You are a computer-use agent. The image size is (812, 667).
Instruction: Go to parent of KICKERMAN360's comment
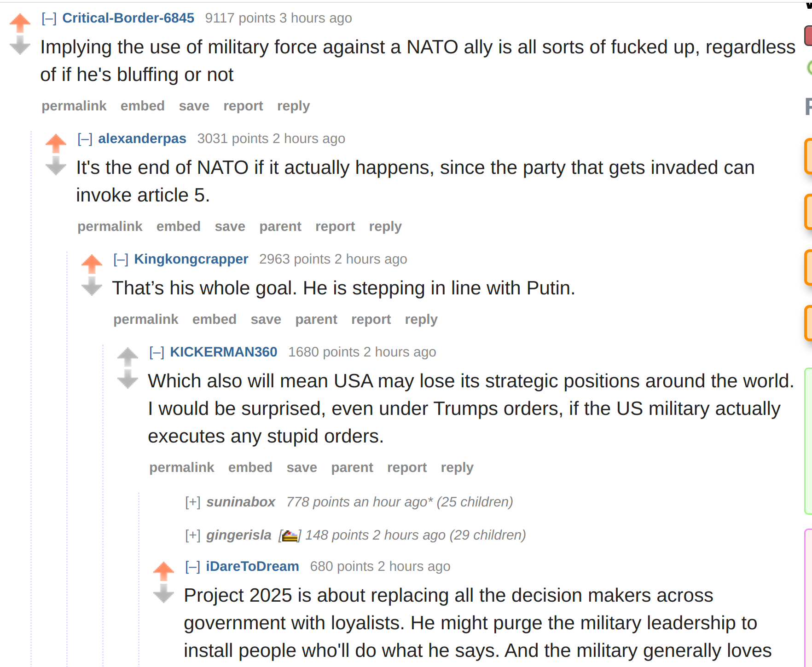pos(352,467)
